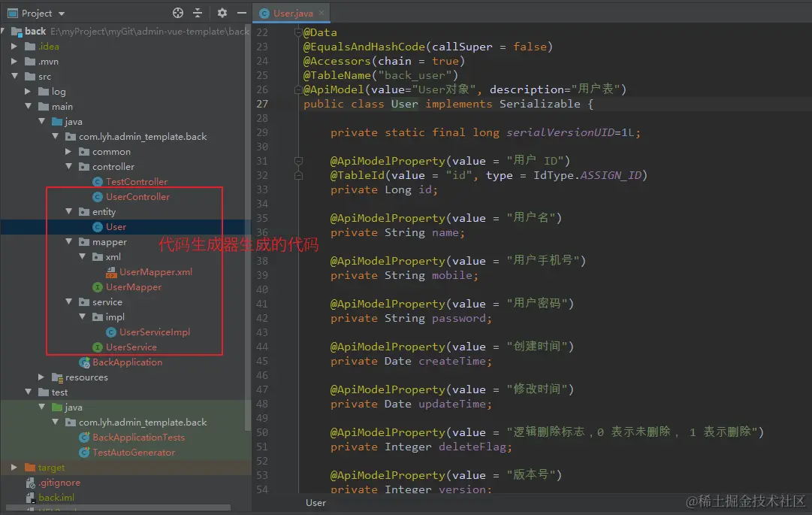The width and height of the screenshot is (812, 515).
Task: Click the Project panel horizontal scrollbar
Action: [x=119, y=507]
